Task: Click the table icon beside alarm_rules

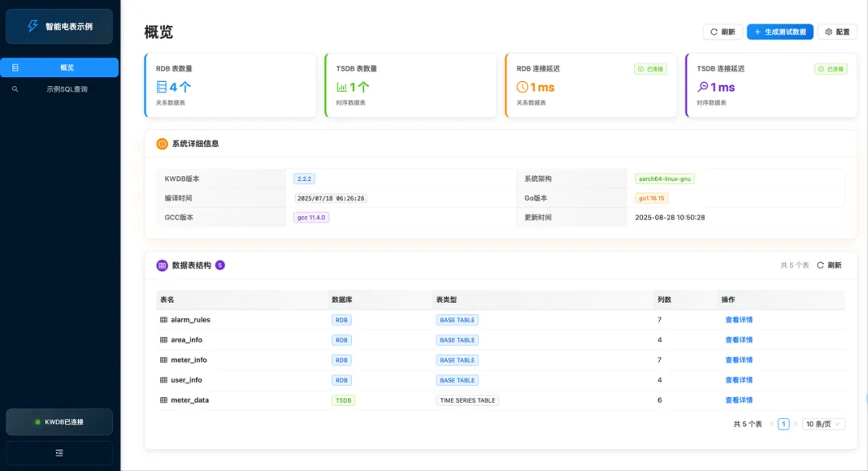Action: tap(164, 320)
